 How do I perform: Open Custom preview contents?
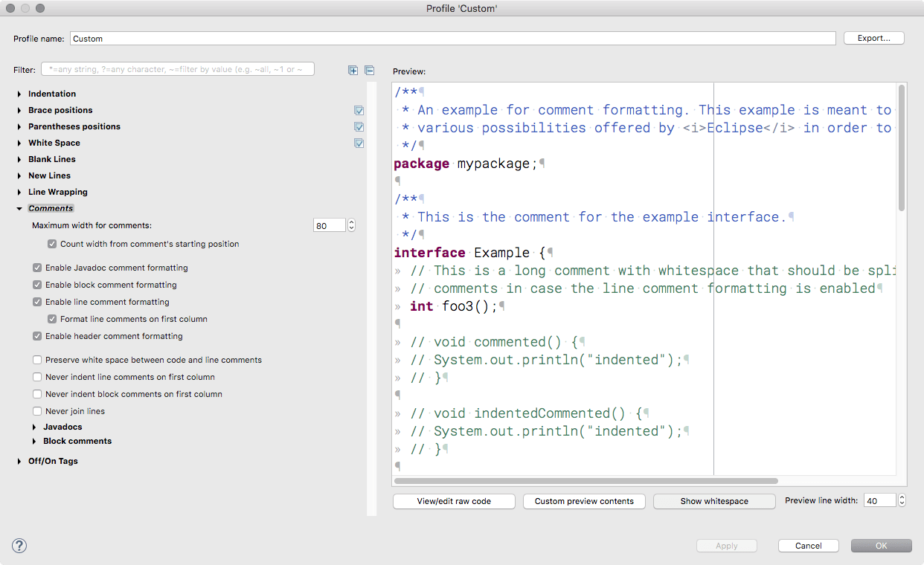(583, 501)
